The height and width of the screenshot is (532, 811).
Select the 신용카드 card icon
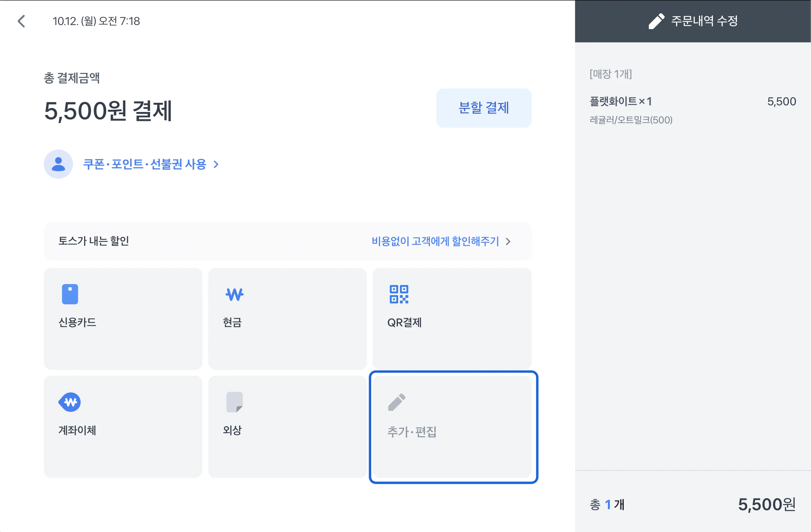coord(70,294)
